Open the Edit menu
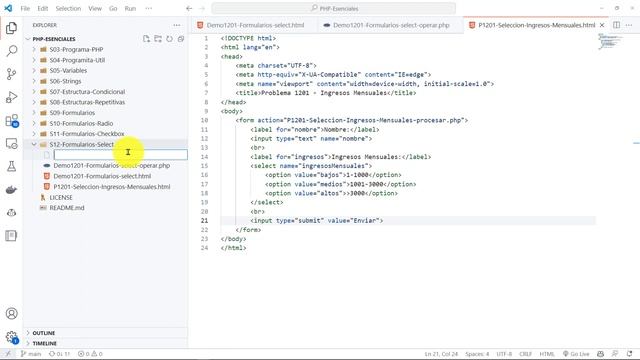Image resolution: width=640 pixels, height=360 pixels. (x=42, y=8)
